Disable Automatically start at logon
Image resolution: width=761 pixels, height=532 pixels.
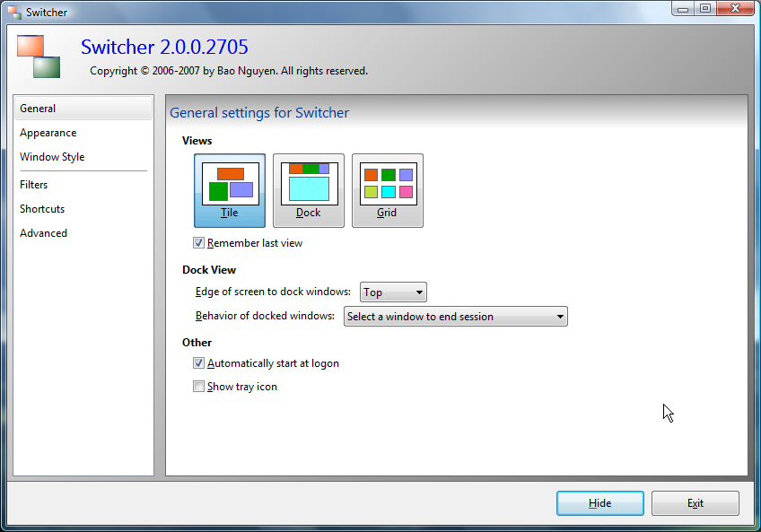[x=198, y=363]
